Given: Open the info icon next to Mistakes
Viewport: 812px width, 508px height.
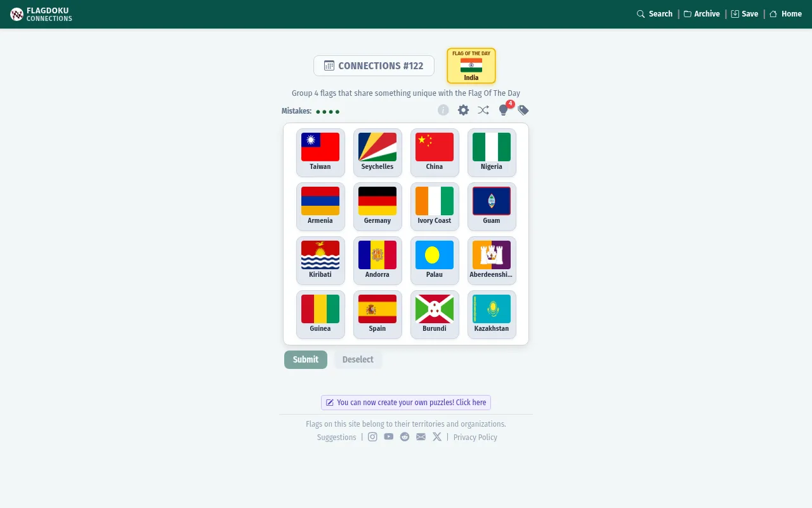Looking at the screenshot, I should (x=443, y=110).
